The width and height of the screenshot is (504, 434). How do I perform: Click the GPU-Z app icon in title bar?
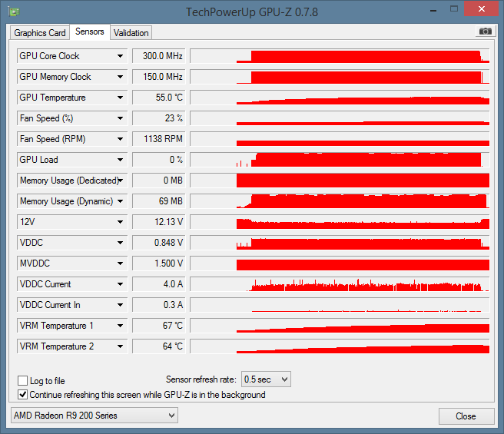14,12
